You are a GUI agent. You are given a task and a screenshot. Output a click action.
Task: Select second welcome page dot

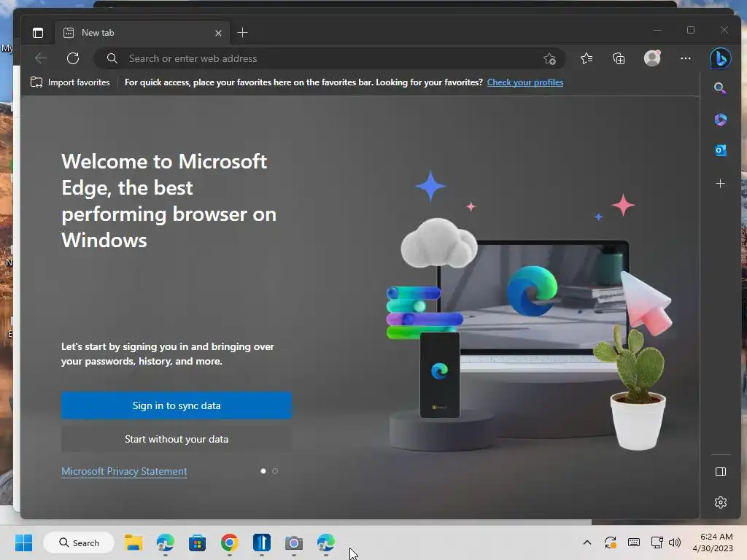pyautogui.click(x=275, y=471)
